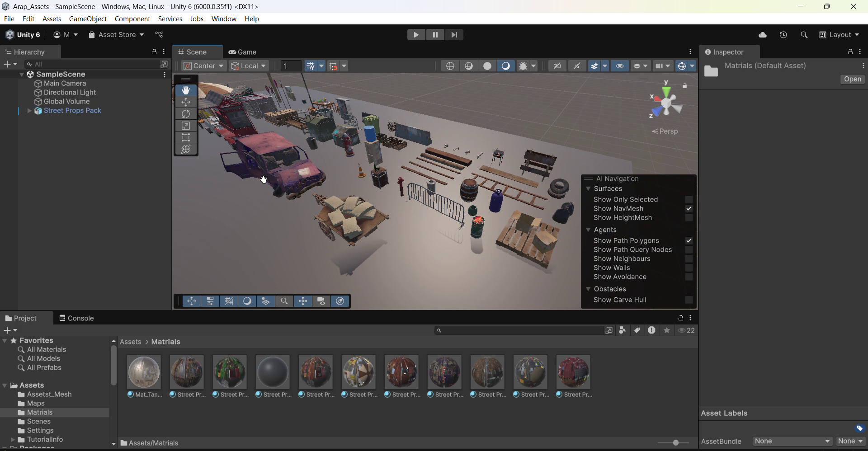Open the Asset Store dropdown

click(x=117, y=35)
